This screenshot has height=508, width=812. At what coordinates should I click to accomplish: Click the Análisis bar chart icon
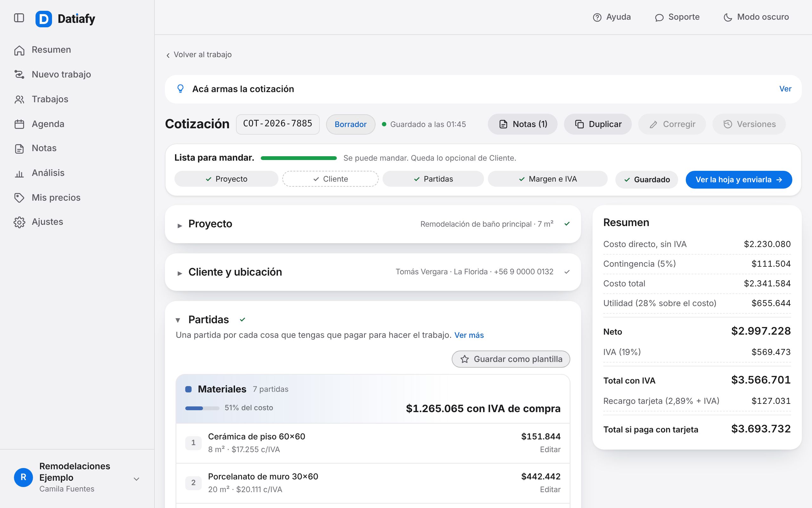(19, 173)
